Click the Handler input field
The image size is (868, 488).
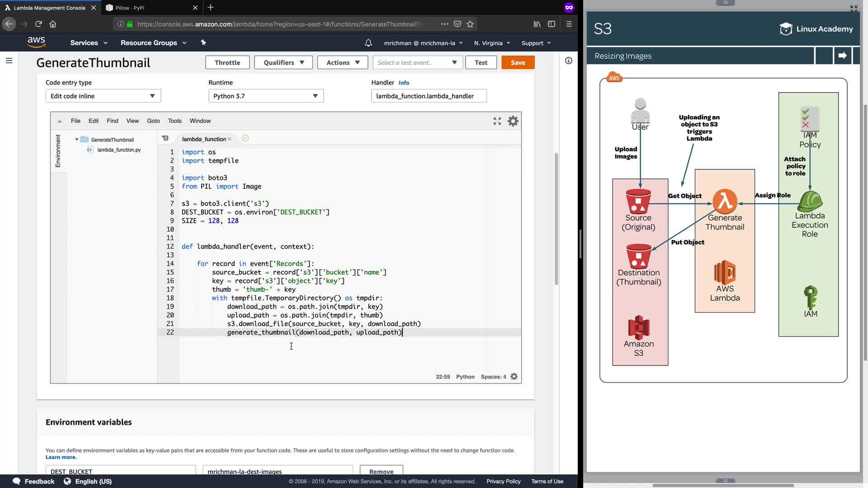[429, 96]
